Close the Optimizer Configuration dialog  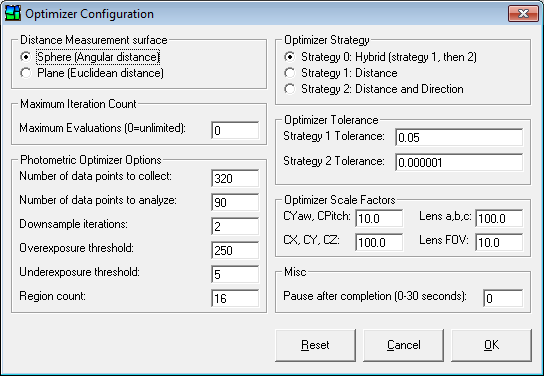click(x=523, y=14)
